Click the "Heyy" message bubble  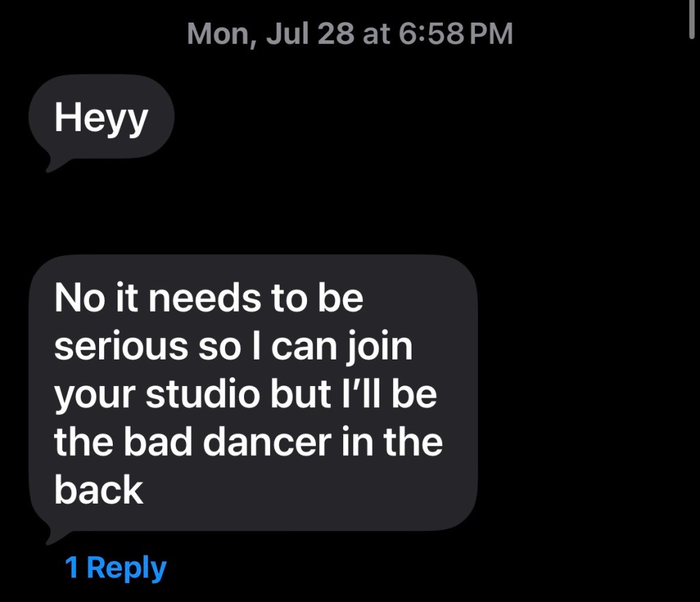pos(101,118)
